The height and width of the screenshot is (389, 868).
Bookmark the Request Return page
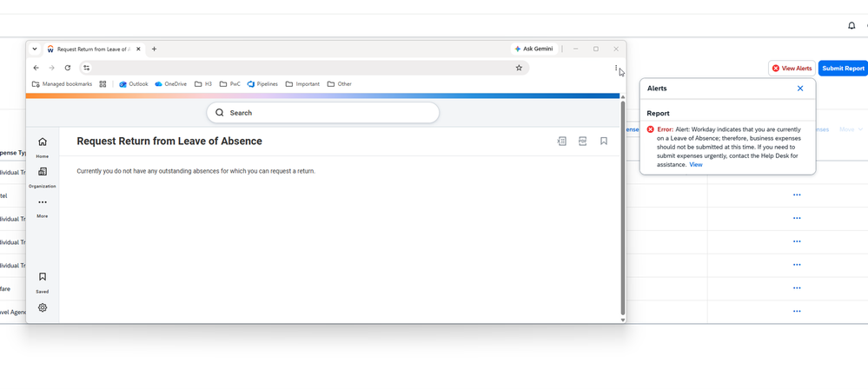(x=603, y=142)
